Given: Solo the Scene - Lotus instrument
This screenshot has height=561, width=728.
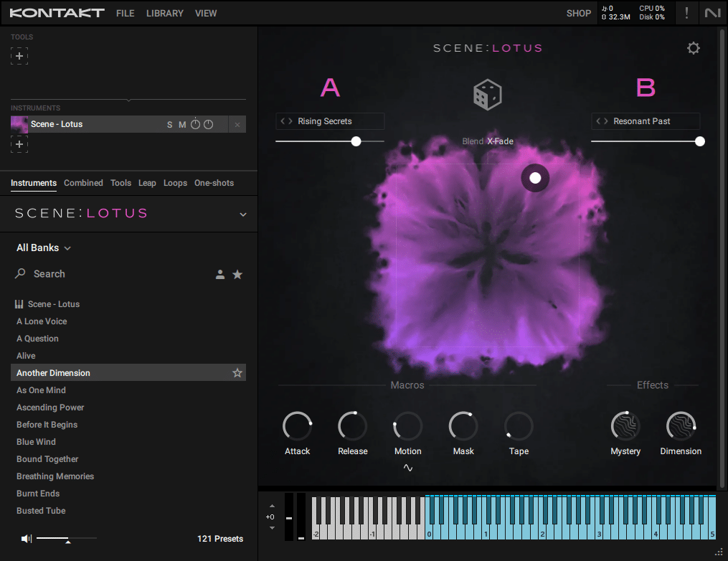Looking at the screenshot, I should pos(169,124).
